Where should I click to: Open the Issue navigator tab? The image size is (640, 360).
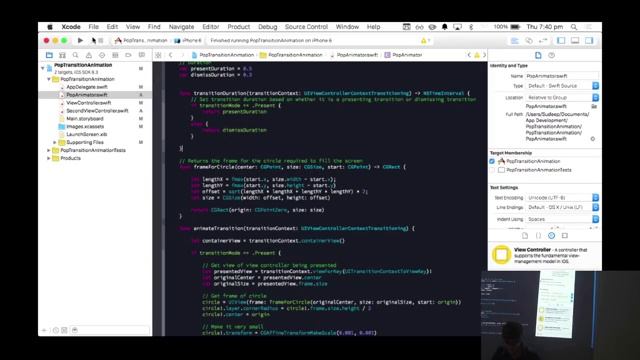pos(89,55)
